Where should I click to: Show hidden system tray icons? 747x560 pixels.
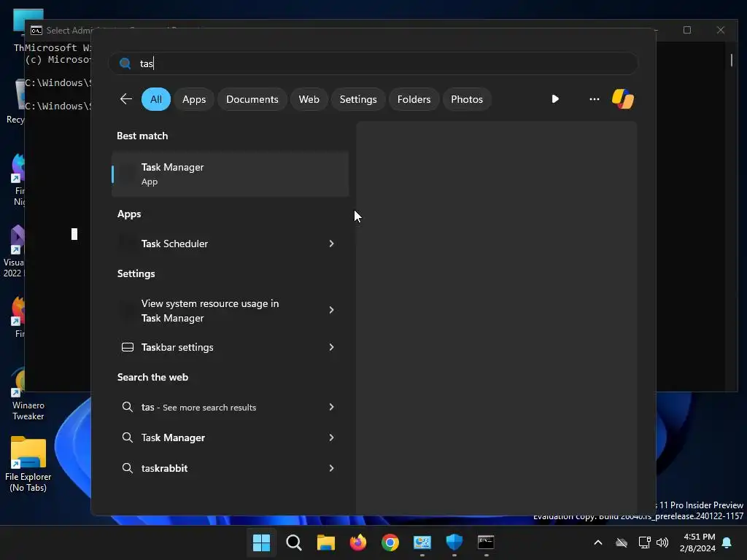click(598, 542)
